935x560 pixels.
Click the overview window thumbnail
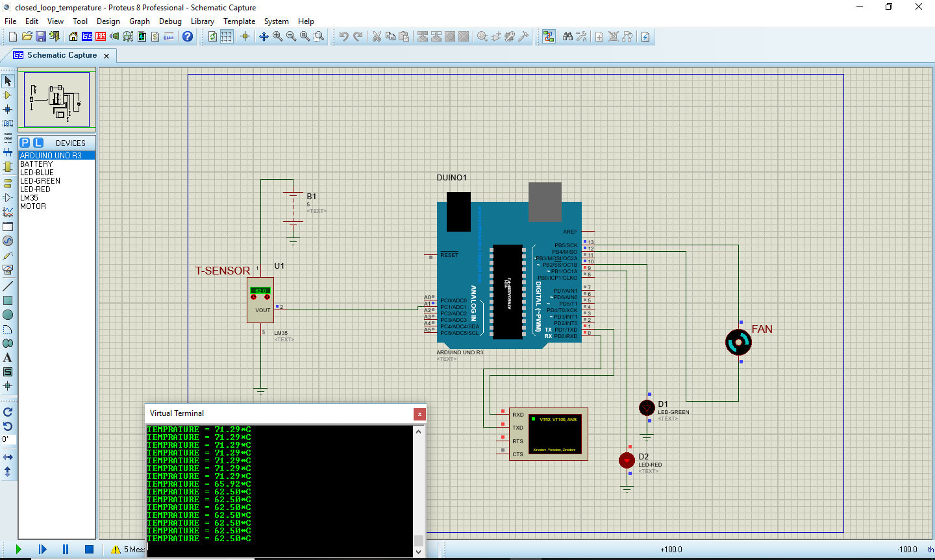tap(56, 99)
